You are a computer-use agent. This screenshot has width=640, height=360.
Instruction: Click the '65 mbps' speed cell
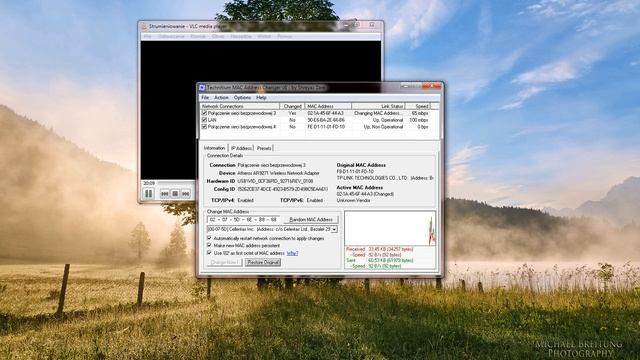tap(420, 113)
